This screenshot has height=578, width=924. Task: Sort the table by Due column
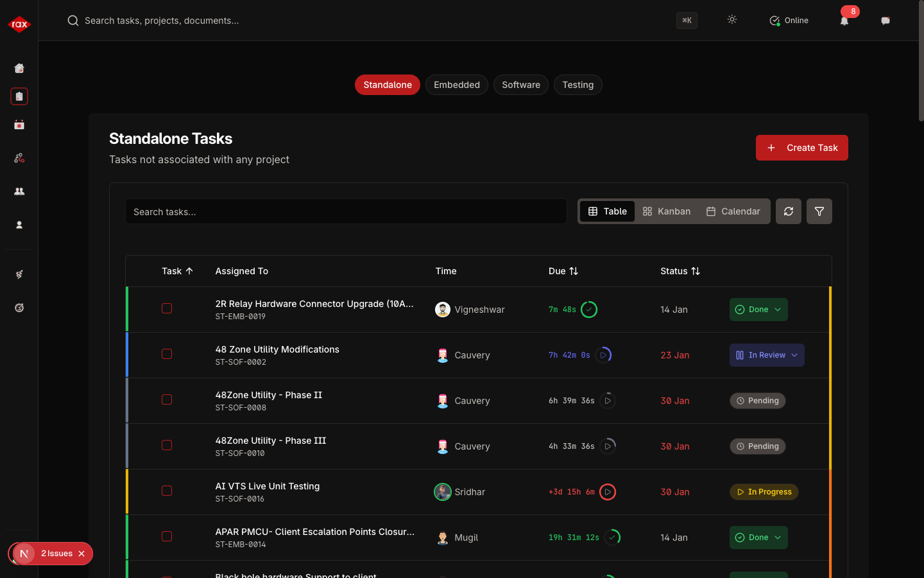[x=563, y=271]
